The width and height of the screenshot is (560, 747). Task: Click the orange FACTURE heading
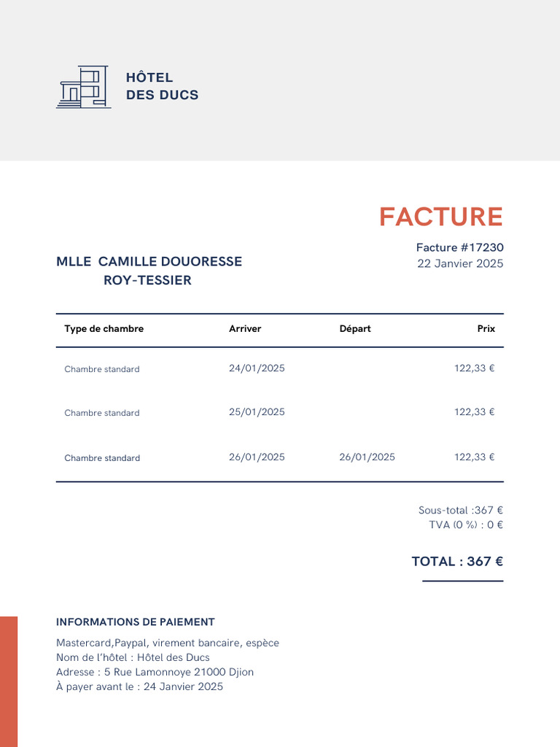(441, 217)
